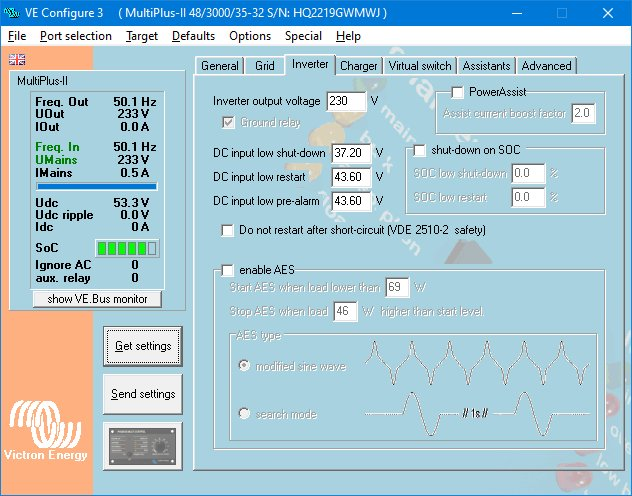Check the enable AES option
This screenshot has width=632, height=496.
tap(228, 271)
